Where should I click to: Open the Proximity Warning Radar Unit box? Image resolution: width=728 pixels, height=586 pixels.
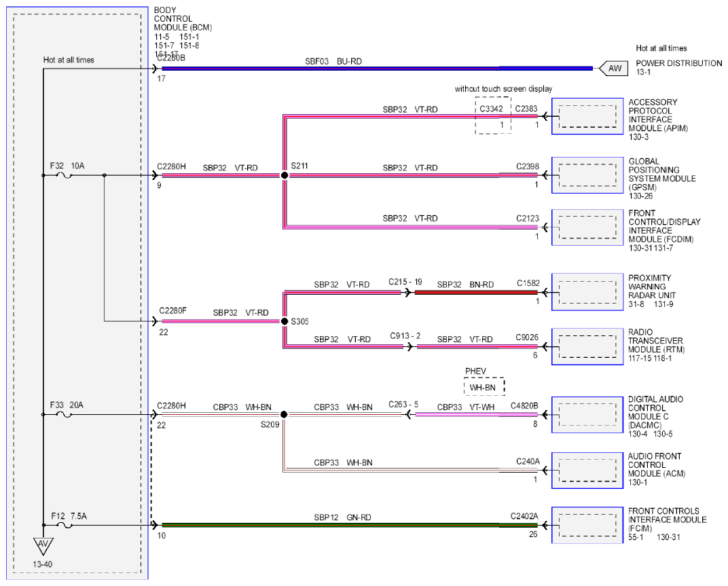[x=587, y=292]
